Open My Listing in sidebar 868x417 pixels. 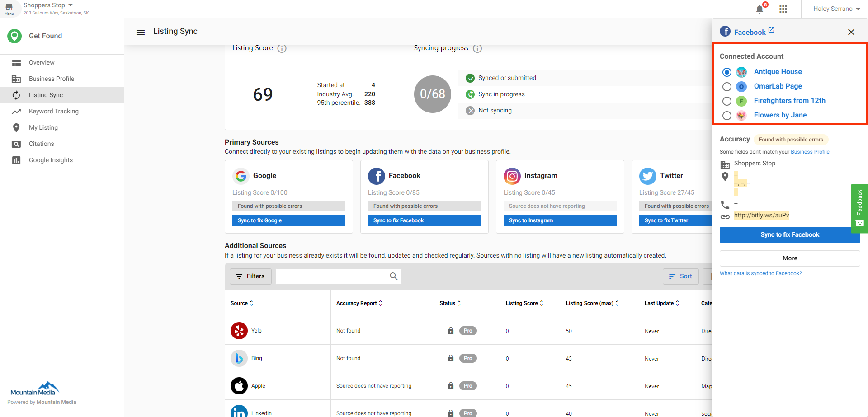[x=62, y=128]
